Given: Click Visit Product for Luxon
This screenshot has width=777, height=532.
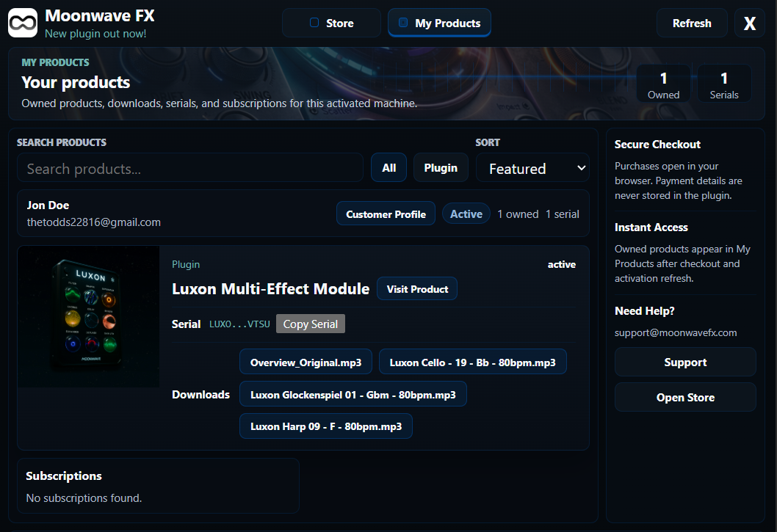Looking at the screenshot, I should point(417,289).
